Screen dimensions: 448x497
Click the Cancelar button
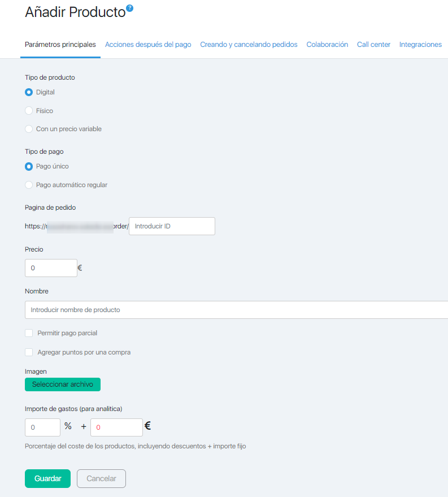click(101, 478)
